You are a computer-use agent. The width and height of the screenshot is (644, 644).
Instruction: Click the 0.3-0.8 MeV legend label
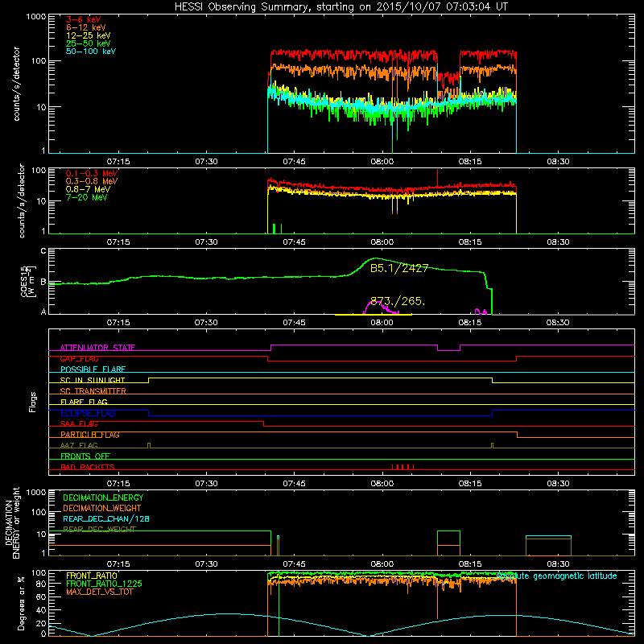(92, 181)
